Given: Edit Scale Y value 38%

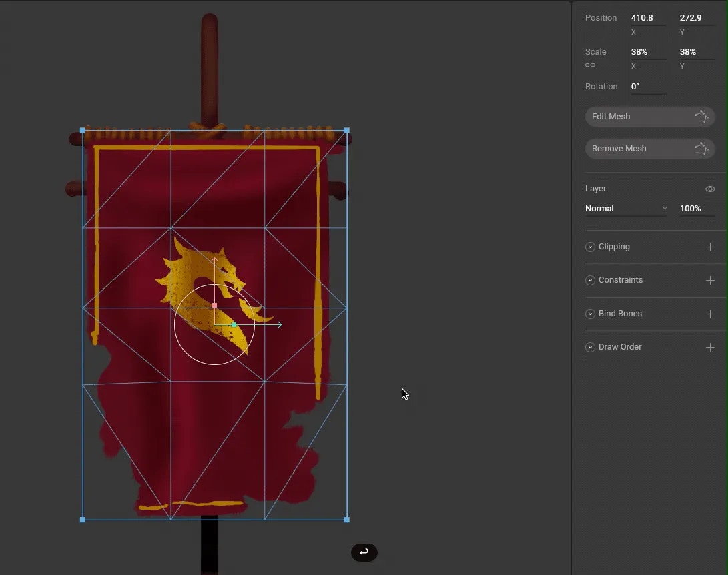Looking at the screenshot, I should point(697,51).
